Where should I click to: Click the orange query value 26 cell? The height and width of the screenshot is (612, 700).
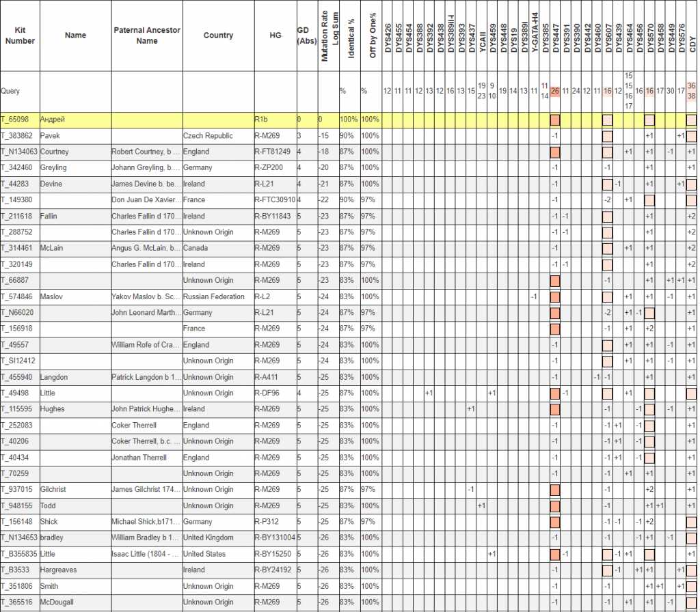pos(555,91)
